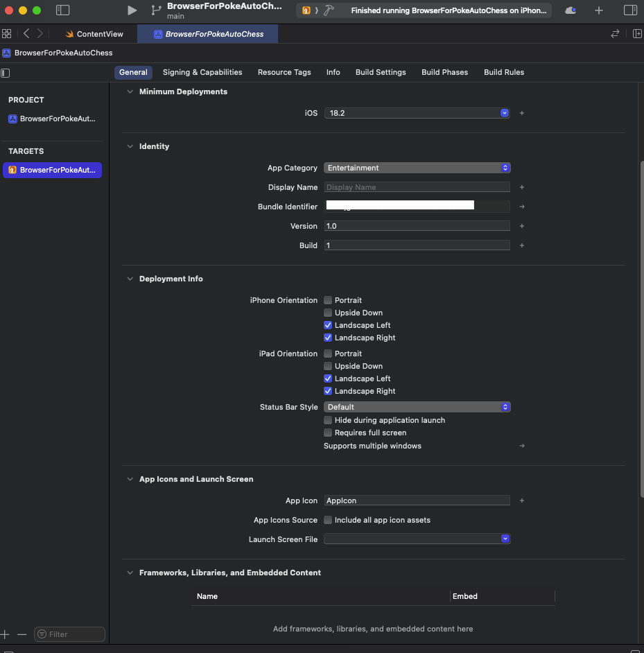Select the target BrowserForPokeAut... under TARGETS
644x653 pixels.
tap(53, 171)
